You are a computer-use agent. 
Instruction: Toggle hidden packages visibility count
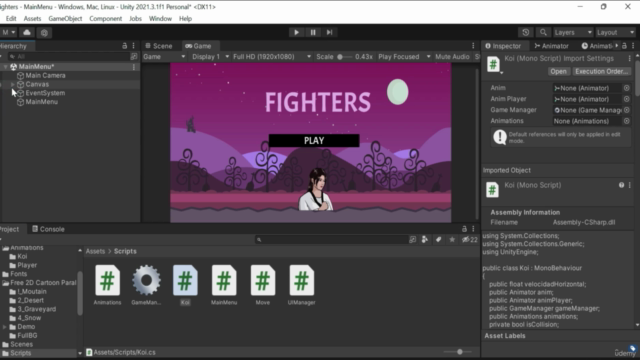coord(469,240)
